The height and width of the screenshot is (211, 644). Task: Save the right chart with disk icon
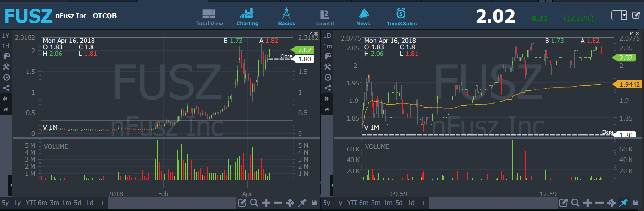pos(635,203)
